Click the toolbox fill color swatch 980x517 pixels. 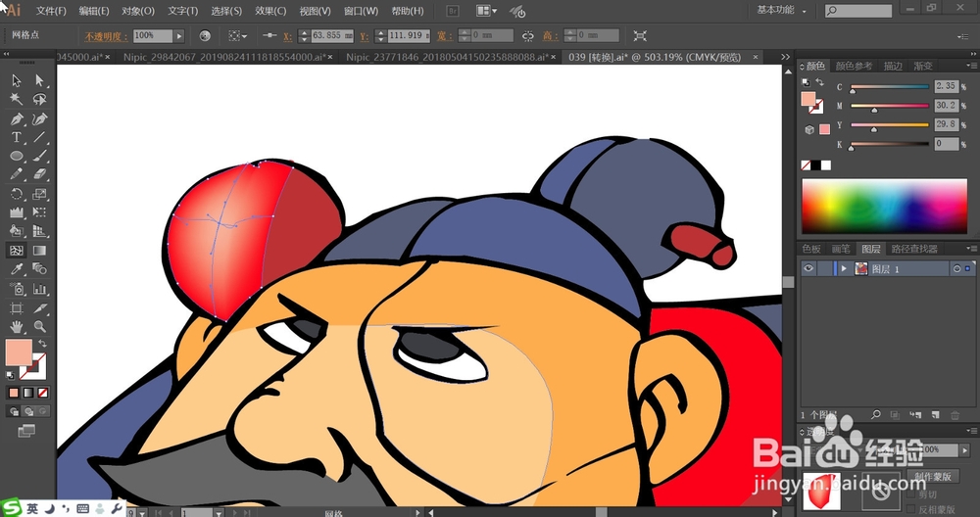pos(18,352)
